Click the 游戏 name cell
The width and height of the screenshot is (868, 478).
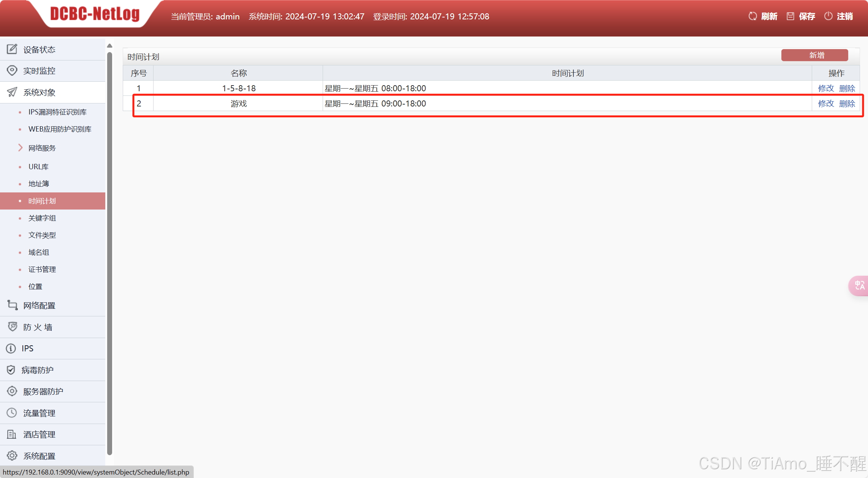(x=238, y=103)
